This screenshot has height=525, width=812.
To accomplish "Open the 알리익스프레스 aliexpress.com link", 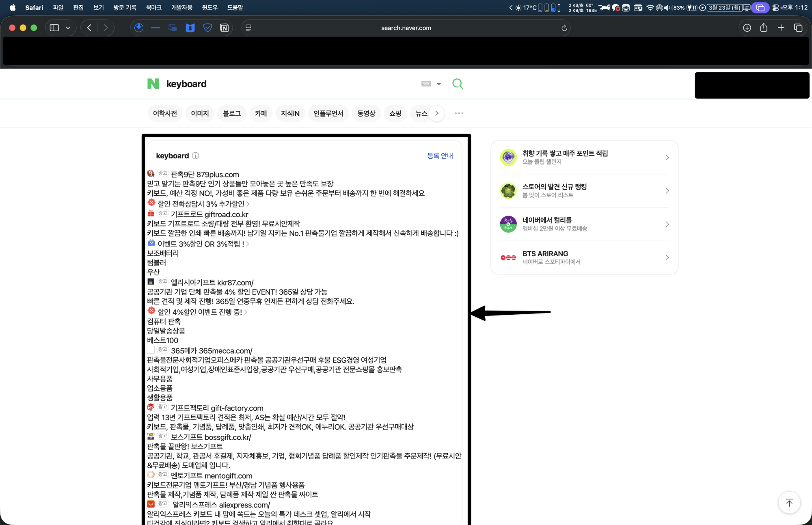I will point(221,505).
